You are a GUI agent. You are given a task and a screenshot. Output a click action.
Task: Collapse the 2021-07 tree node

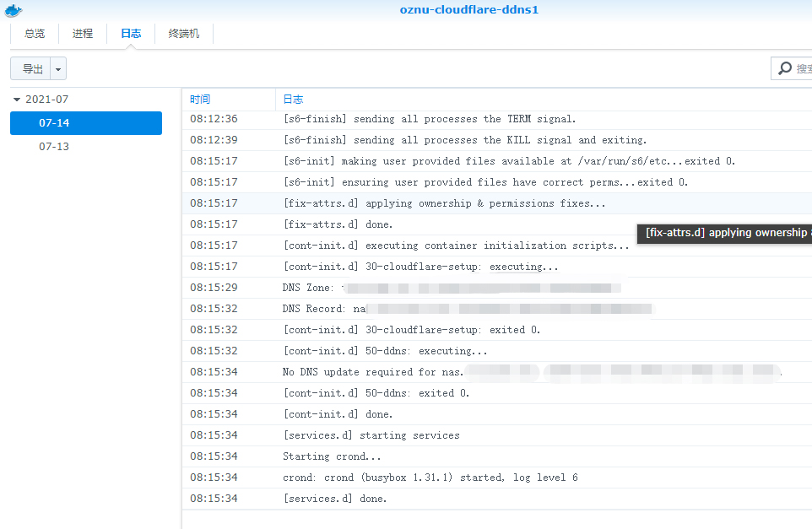point(17,100)
